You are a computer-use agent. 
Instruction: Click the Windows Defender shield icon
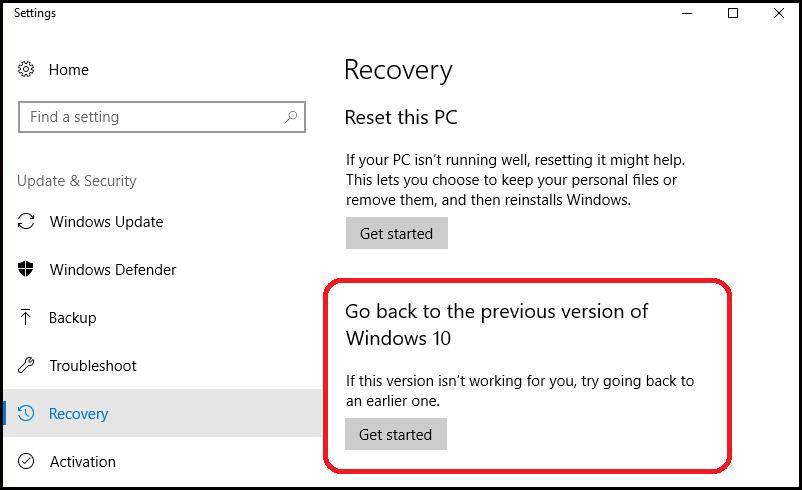[x=26, y=269]
